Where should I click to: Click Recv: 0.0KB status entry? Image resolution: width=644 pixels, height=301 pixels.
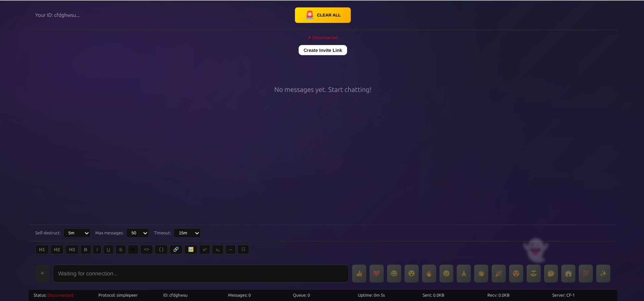click(498, 295)
